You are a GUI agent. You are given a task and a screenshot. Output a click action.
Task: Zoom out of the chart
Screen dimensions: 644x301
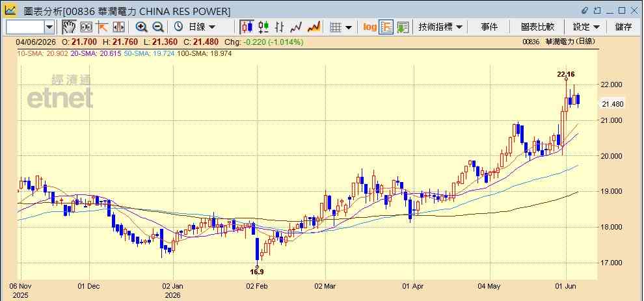[x=158, y=27]
